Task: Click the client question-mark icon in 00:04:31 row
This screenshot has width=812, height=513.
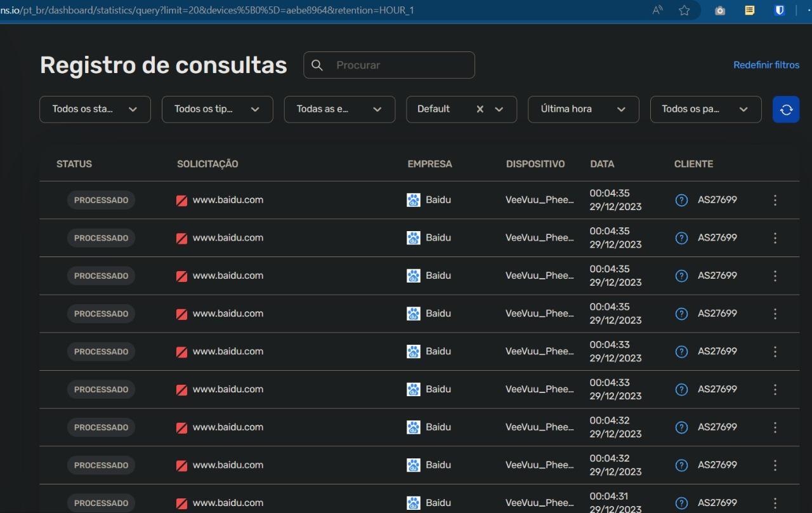Action: tap(681, 503)
